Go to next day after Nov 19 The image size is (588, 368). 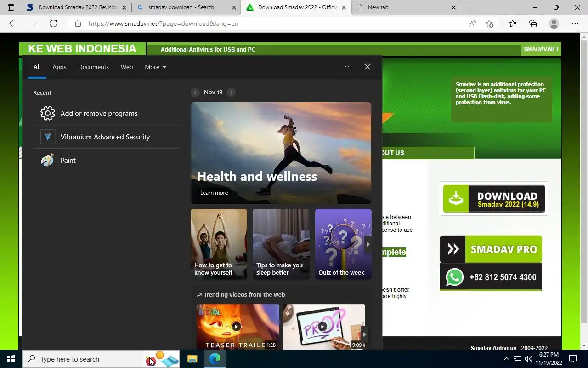click(231, 92)
